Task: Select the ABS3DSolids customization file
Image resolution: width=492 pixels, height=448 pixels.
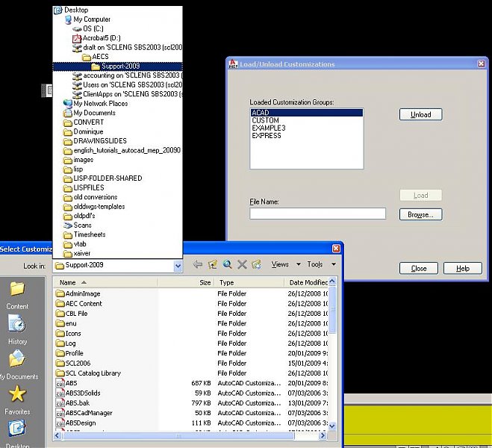Action: pyautogui.click(x=78, y=393)
